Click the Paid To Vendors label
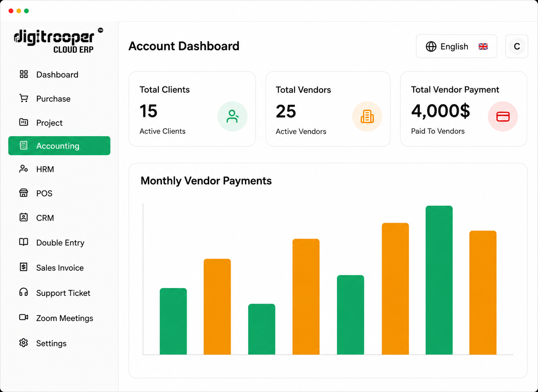The width and height of the screenshot is (538, 392). click(438, 131)
